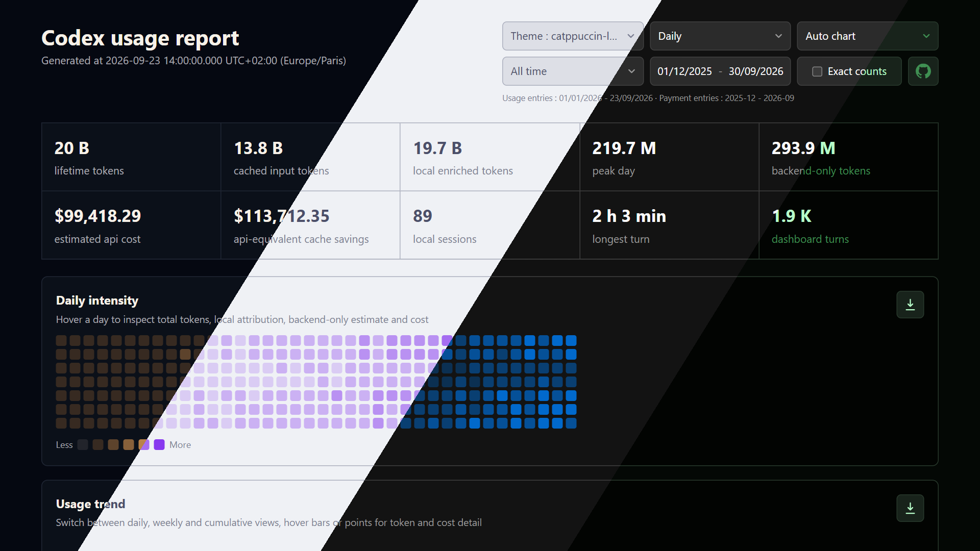Select the cached input tokens card

tap(310, 157)
